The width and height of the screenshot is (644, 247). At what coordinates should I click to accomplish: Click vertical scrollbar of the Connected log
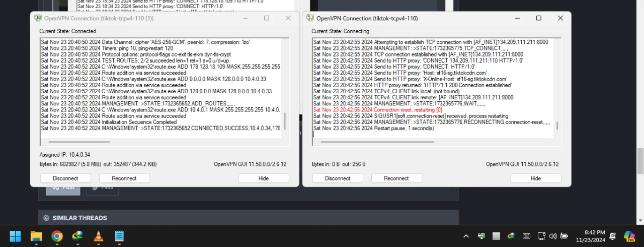click(285, 121)
